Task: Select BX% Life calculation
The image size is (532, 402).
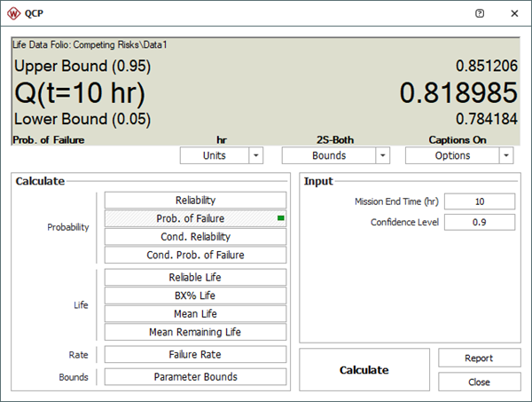Action: tap(195, 296)
